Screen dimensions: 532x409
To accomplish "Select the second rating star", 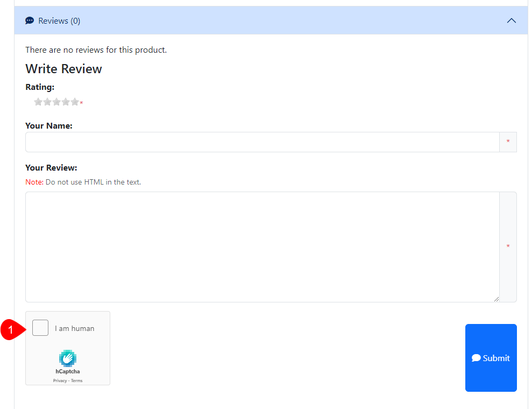I will 47,102.
